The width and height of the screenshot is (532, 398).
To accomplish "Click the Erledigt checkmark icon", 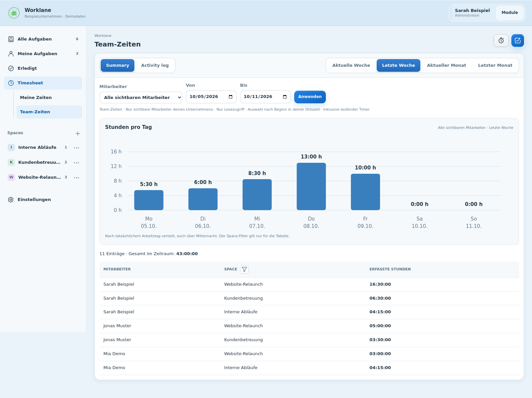I will [x=11, y=68].
